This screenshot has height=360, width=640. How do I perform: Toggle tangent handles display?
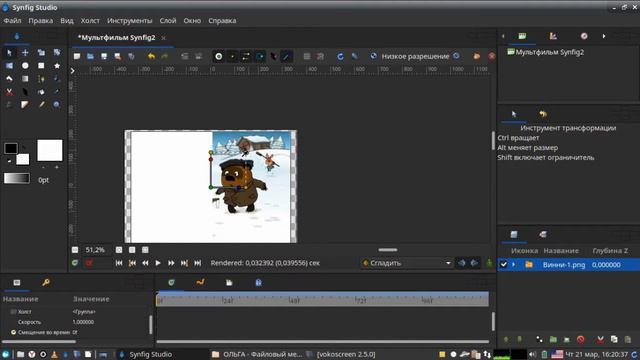[x=246, y=56]
